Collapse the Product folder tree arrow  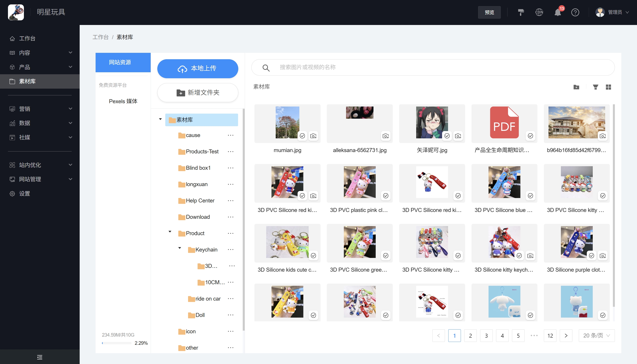[170, 231]
